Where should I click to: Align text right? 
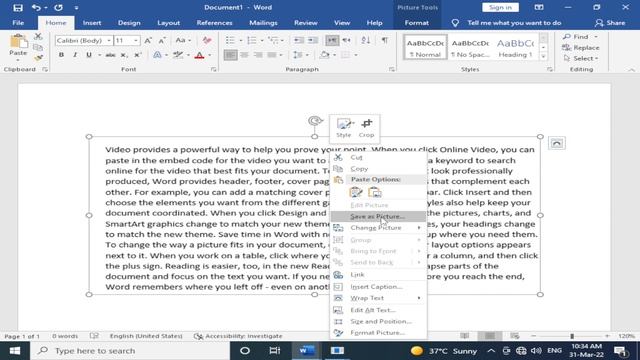258,55
